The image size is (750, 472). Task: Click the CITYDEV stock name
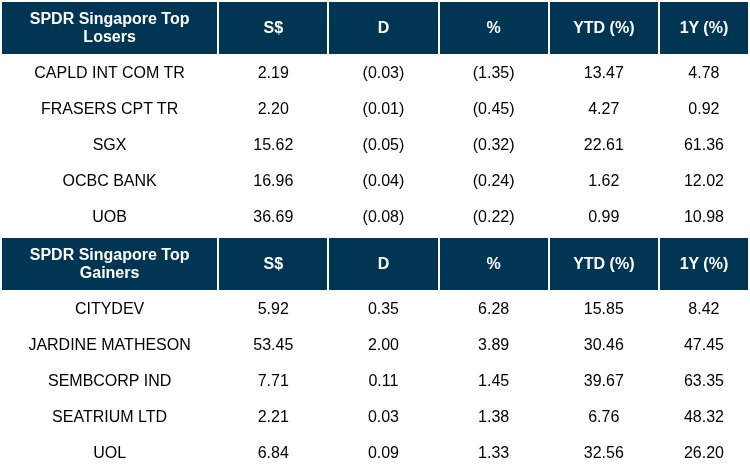pyautogui.click(x=109, y=308)
